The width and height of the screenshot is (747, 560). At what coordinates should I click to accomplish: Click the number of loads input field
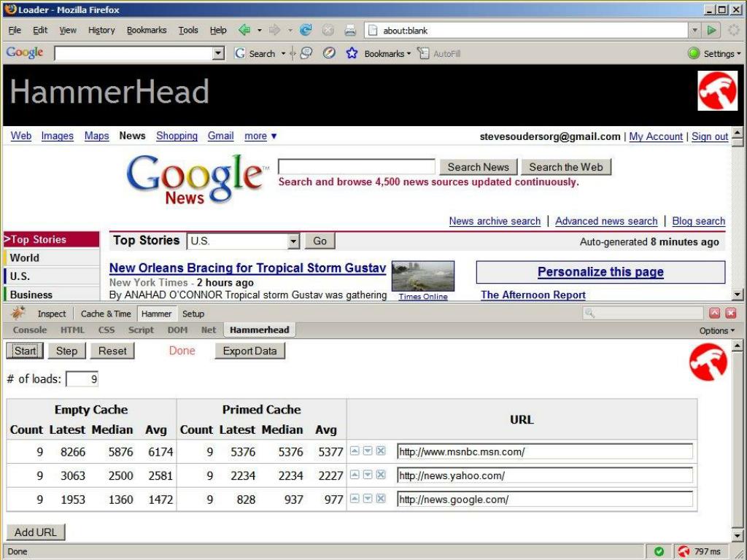(82, 379)
